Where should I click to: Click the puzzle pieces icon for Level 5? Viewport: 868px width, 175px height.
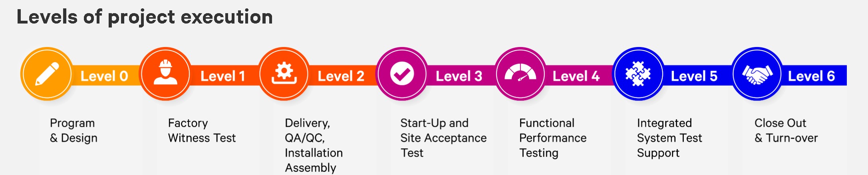coord(638,74)
